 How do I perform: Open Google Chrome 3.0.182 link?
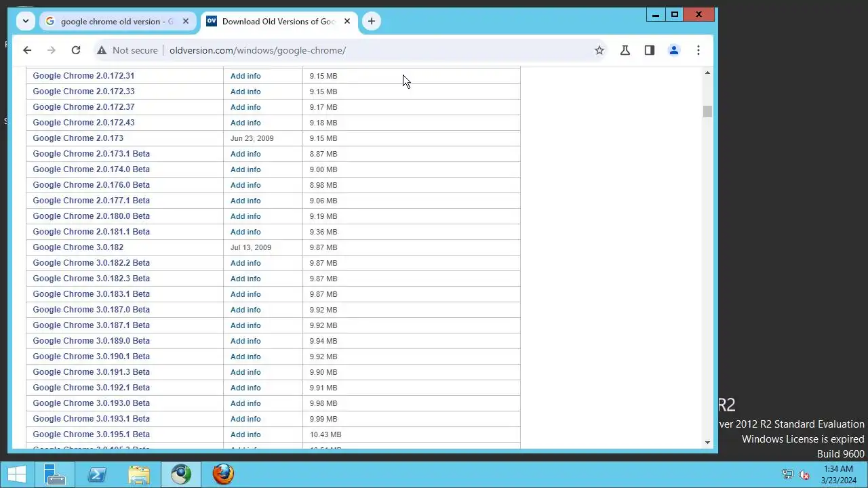coord(78,247)
